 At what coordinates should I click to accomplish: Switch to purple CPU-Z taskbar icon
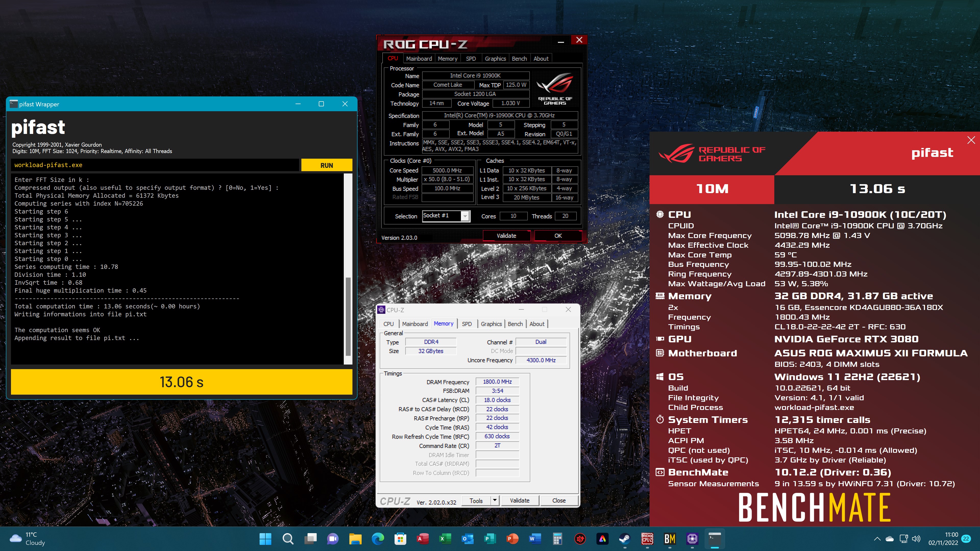click(692, 539)
